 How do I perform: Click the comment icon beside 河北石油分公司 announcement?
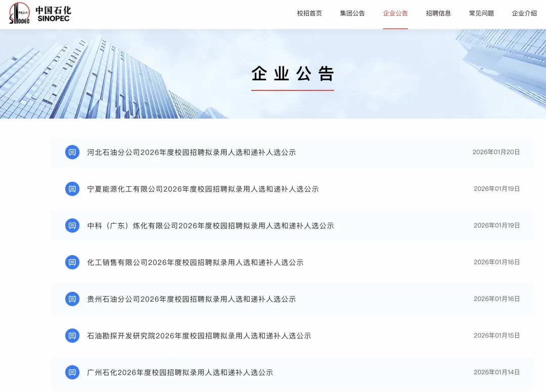pyautogui.click(x=72, y=152)
